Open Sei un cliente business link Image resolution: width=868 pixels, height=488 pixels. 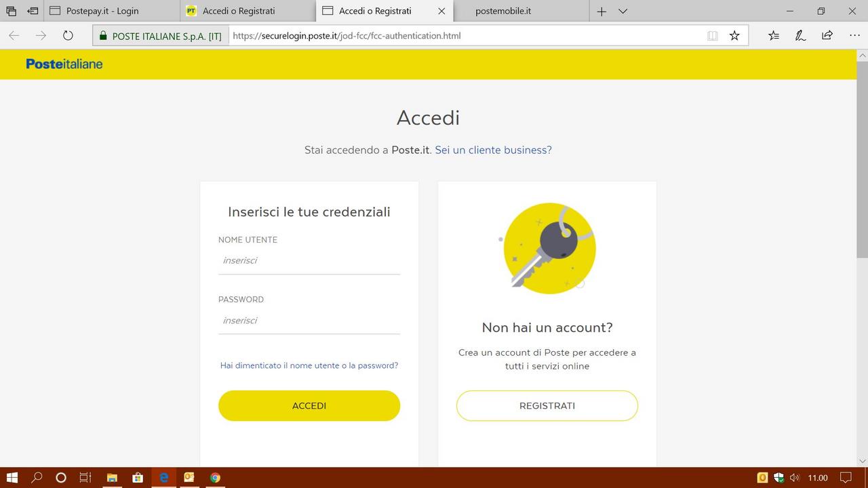(493, 150)
